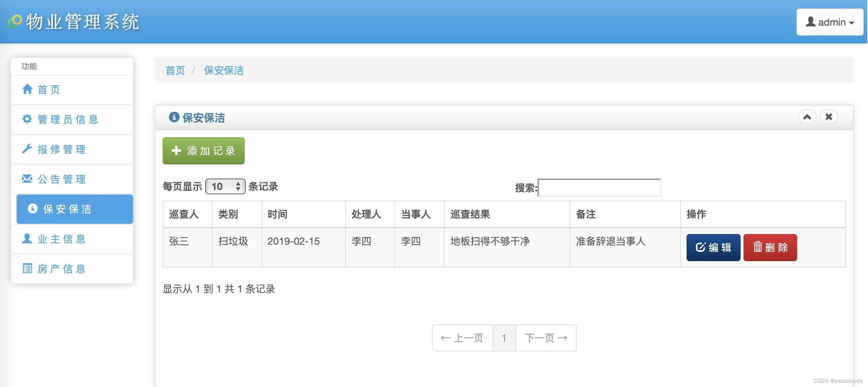This screenshot has height=387, width=868.
Task: Delete 张三's record with the red 删除 button
Action: coord(770,248)
